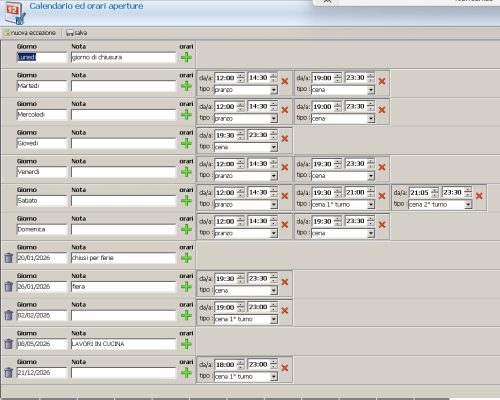Click Venerdì pranzo 14:30 end time field

click(259, 164)
